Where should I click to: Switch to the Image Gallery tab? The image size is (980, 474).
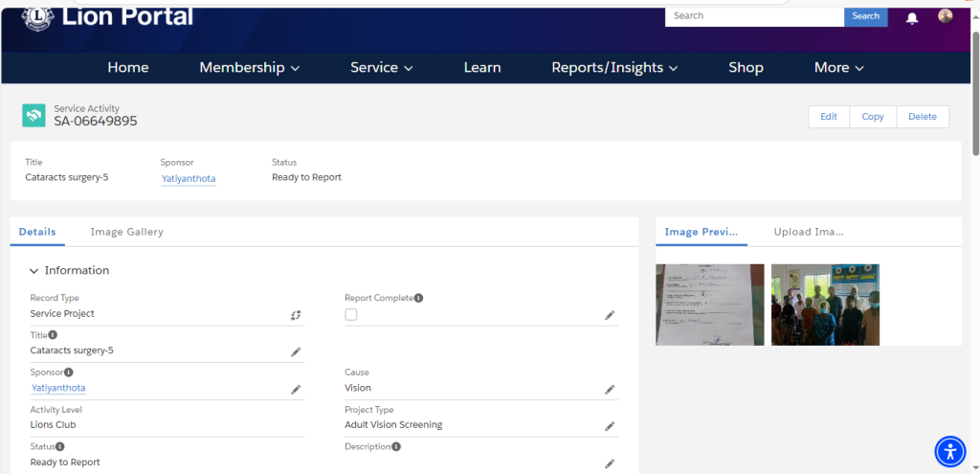tap(127, 232)
